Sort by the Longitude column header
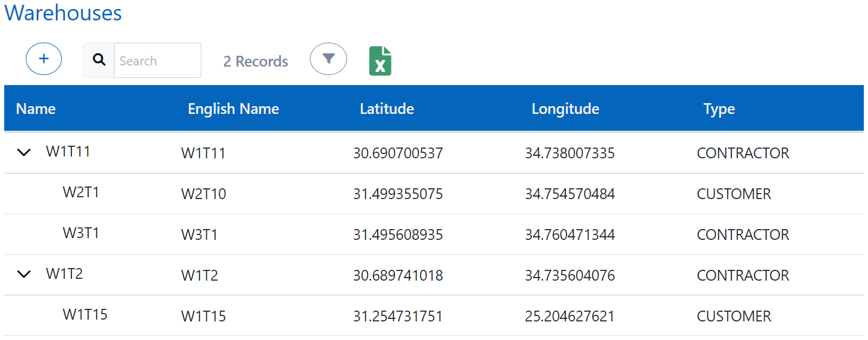Image resolution: width=868 pixels, height=340 pixels. pyautogui.click(x=565, y=109)
